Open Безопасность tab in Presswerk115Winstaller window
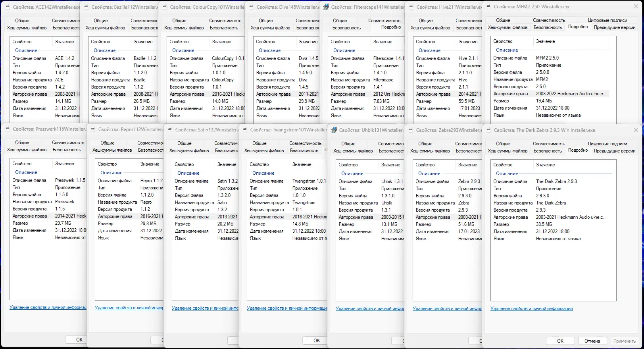644x349 pixels. tap(67, 150)
